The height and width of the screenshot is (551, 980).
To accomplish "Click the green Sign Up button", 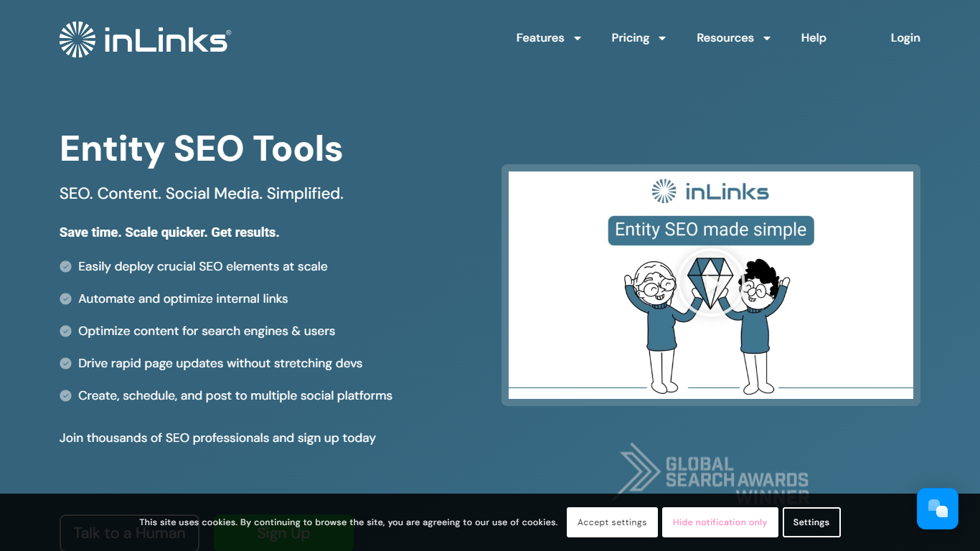I will [283, 533].
